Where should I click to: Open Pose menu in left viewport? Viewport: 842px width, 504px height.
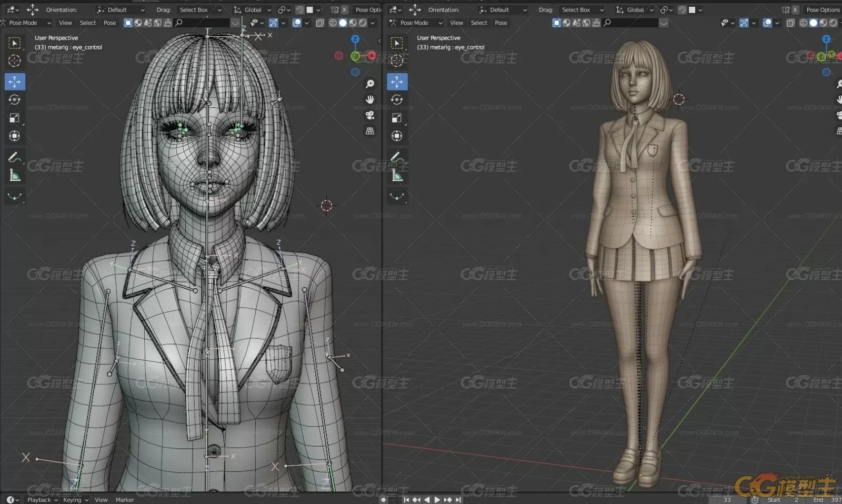[x=109, y=23]
